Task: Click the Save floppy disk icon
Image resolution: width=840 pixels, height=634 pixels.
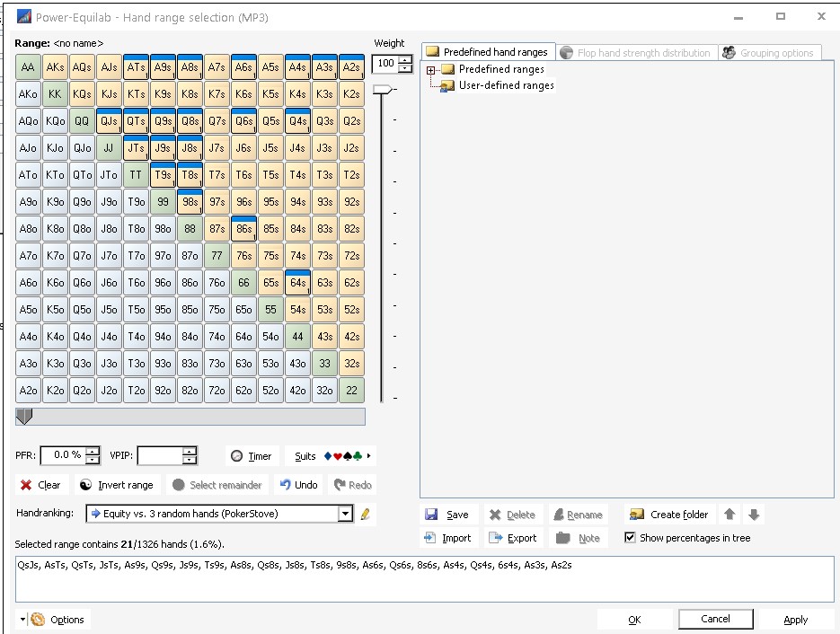Action: tap(431, 515)
